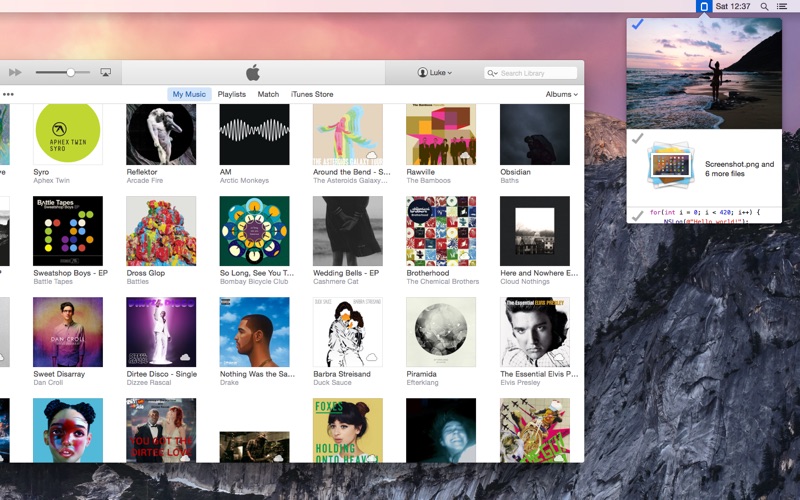Open the Albums view dropdown

562,94
